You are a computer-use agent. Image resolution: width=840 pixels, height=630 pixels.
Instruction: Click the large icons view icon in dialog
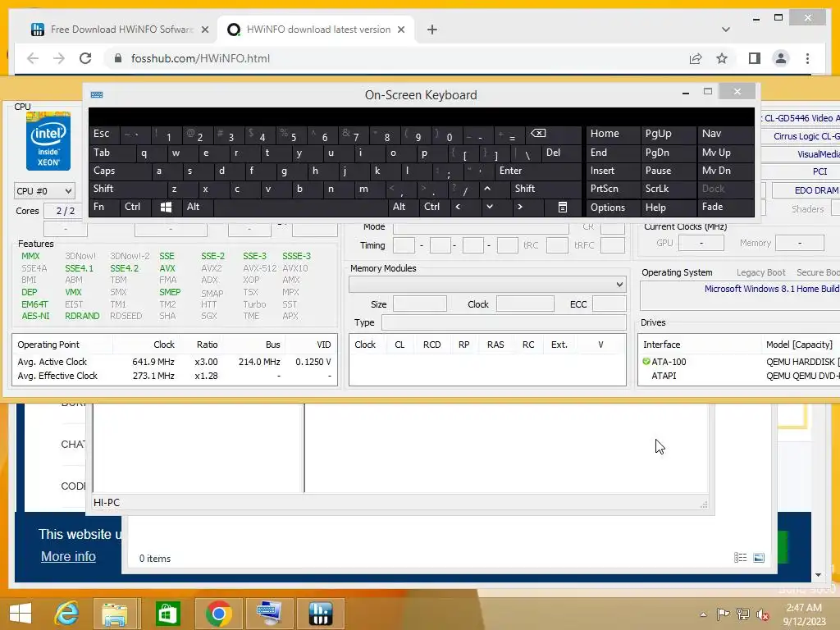point(759,558)
